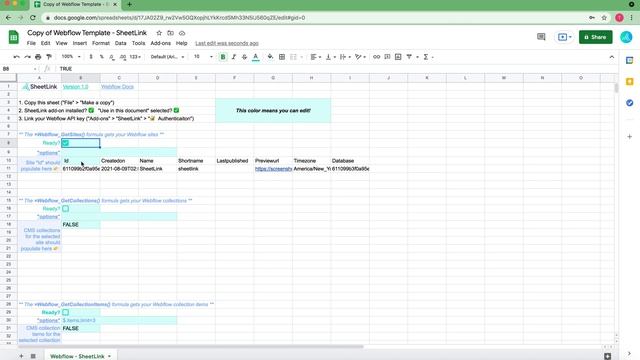The height and width of the screenshot is (360, 640).
Task: Open the Insert menu
Action: [80, 43]
